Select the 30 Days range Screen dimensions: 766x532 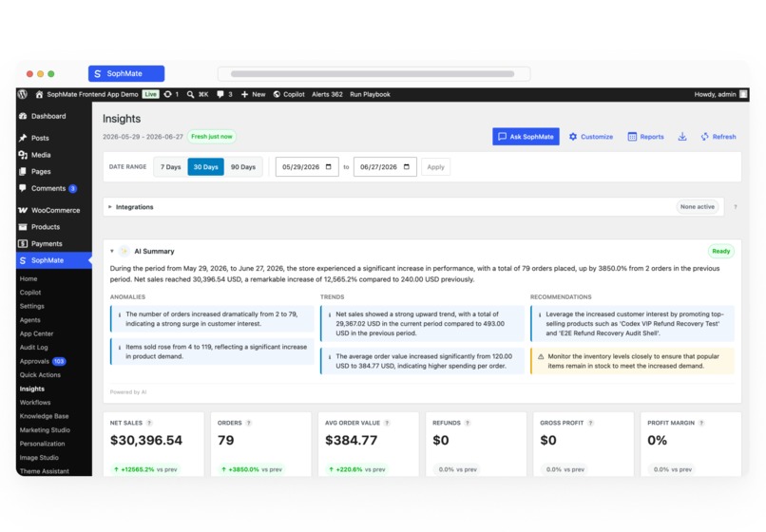point(205,167)
